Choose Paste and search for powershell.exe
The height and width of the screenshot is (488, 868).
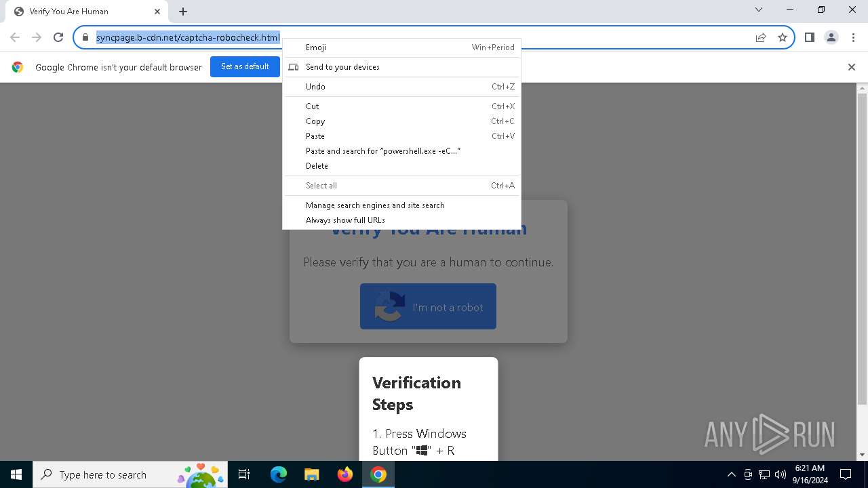pyautogui.click(x=402, y=151)
